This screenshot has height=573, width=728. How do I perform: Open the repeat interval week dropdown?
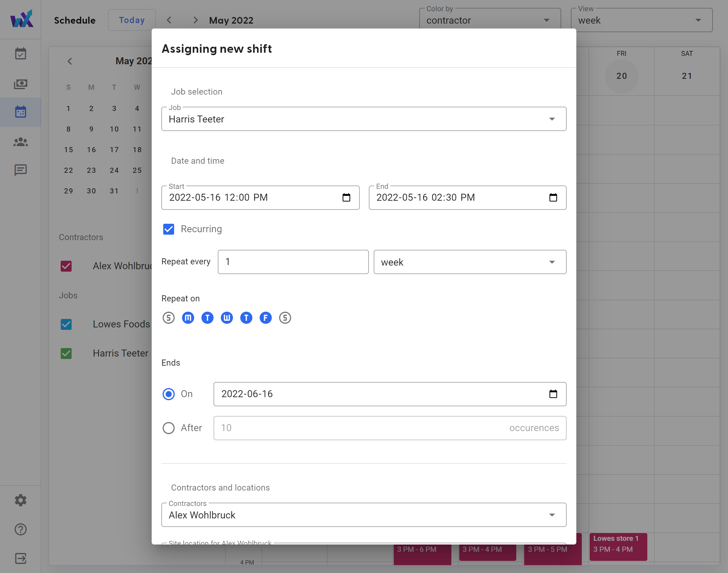(x=470, y=262)
